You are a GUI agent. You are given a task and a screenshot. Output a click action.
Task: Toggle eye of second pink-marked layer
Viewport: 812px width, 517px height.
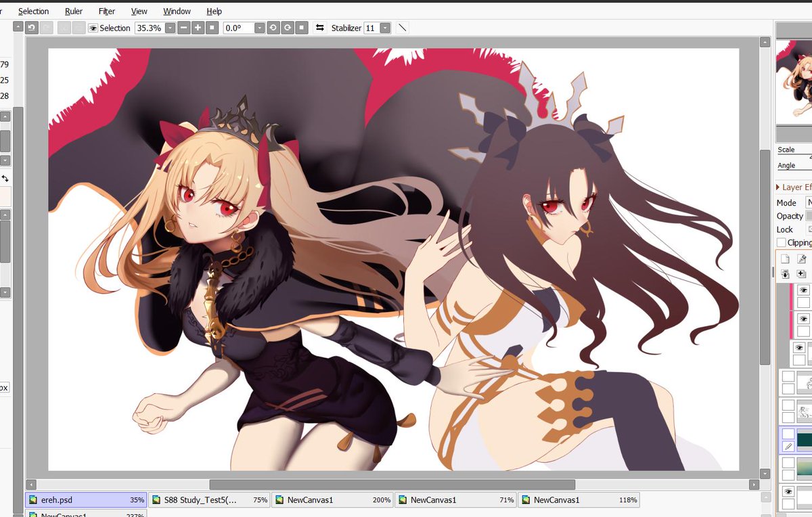pyautogui.click(x=803, y=319)
